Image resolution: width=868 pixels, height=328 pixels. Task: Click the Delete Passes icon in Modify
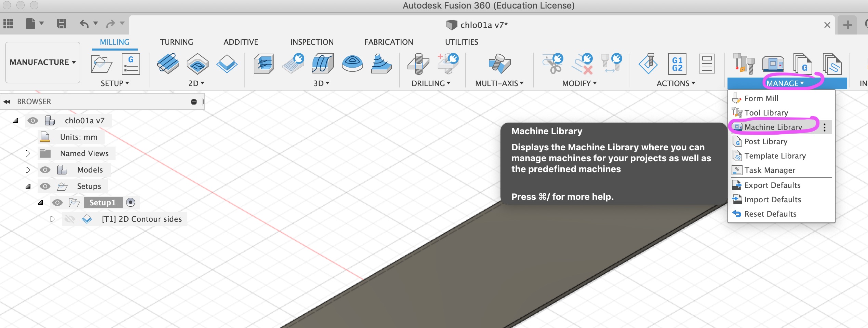click(582, 64)
